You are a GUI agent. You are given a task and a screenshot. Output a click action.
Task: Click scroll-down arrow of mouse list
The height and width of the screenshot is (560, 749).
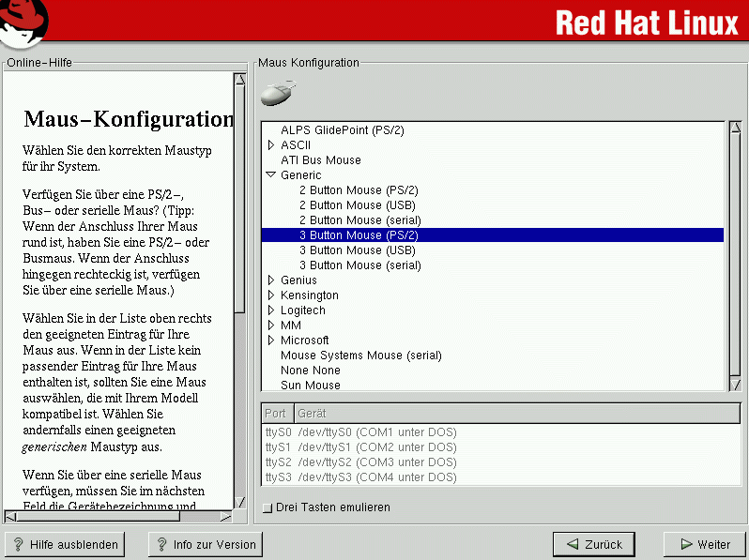click(x=735, y=385)
